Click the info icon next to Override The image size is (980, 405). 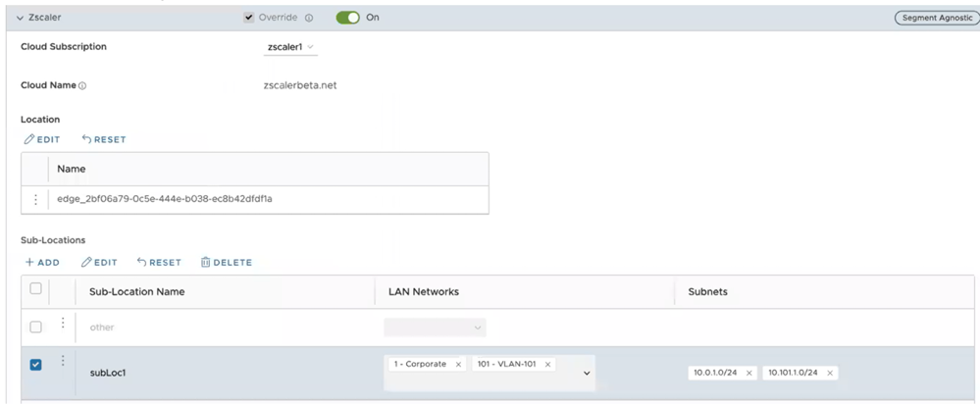click(x=309, y=18)
